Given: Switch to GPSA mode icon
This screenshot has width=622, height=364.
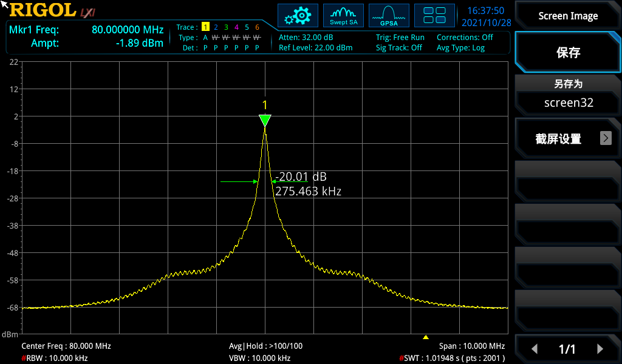Looking at the screenshot, I should (x=389, y=16).
